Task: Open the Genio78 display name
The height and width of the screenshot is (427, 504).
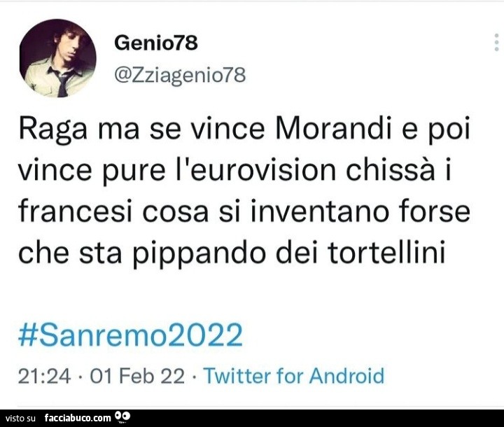Action: click(156, 43)
